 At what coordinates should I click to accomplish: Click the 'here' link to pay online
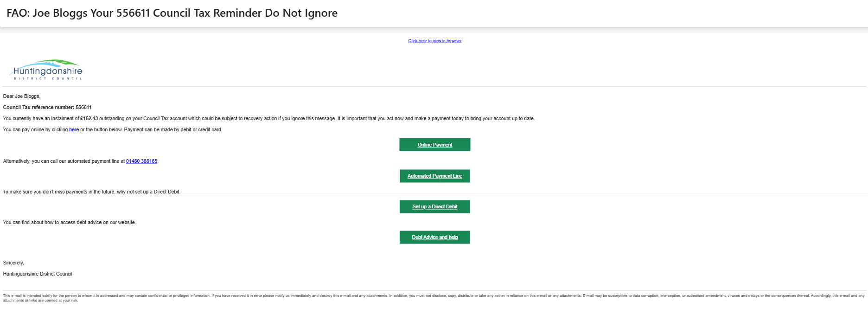pyautogui.click(x=74, y=130)
